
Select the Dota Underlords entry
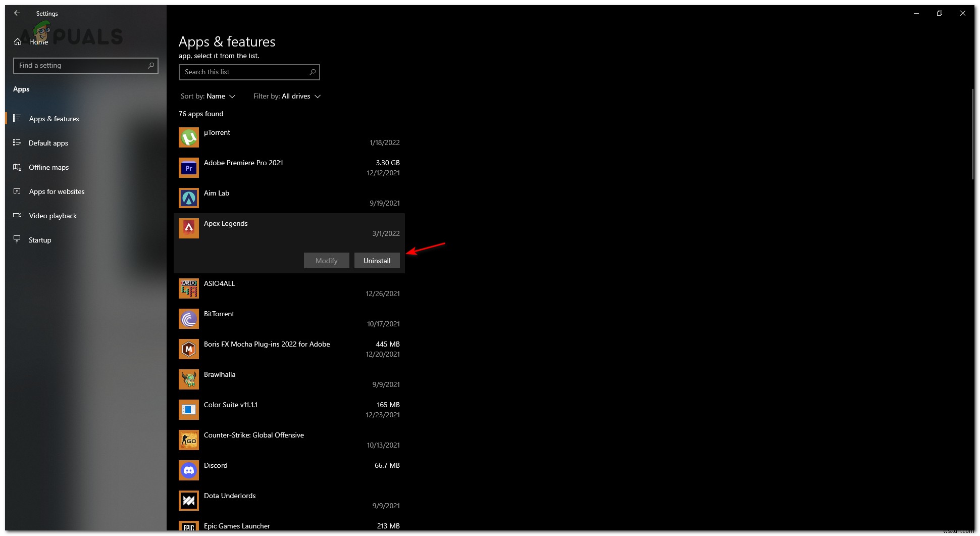289,501
